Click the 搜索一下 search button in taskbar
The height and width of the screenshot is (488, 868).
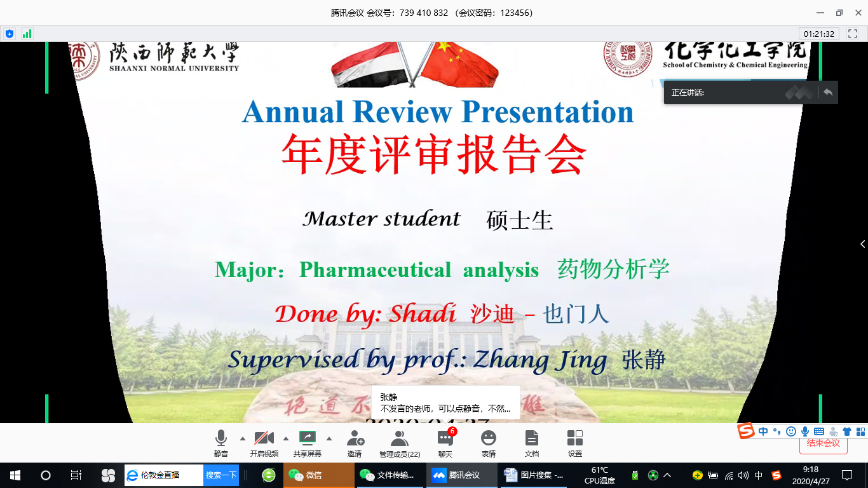[x=220, y=475]
